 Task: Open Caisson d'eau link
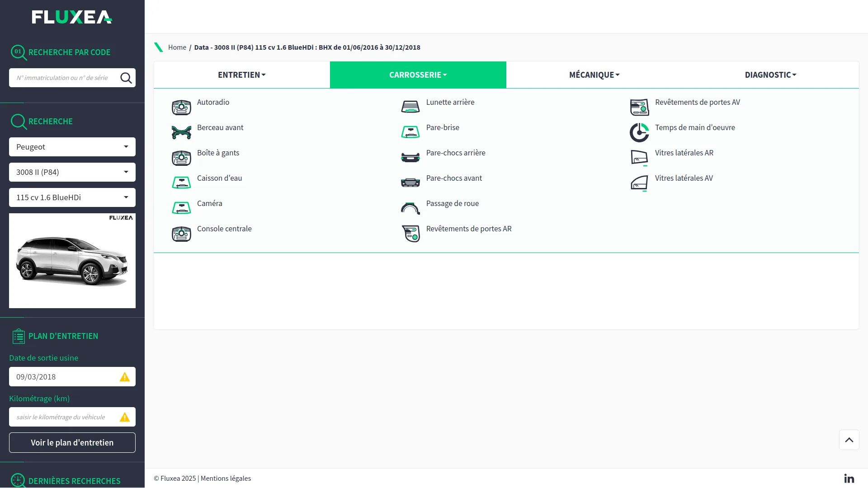pos(219,178)
